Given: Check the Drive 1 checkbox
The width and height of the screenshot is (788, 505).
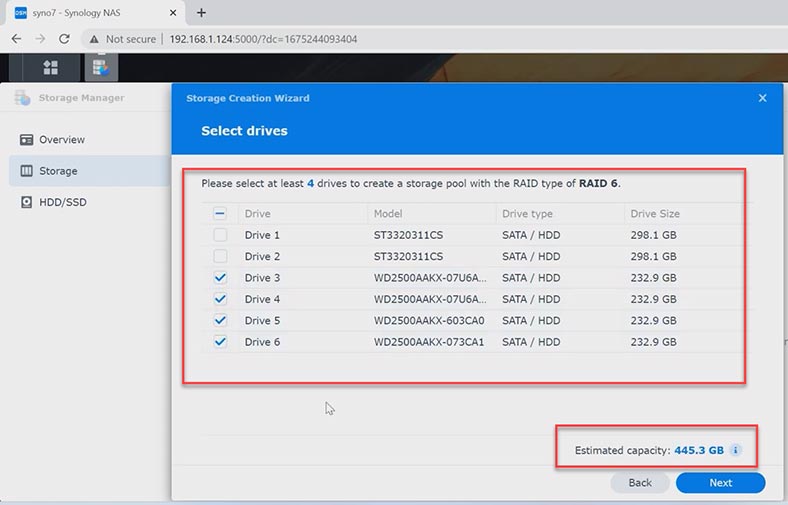Looking at the screenshot, I should tap(220, 235).
